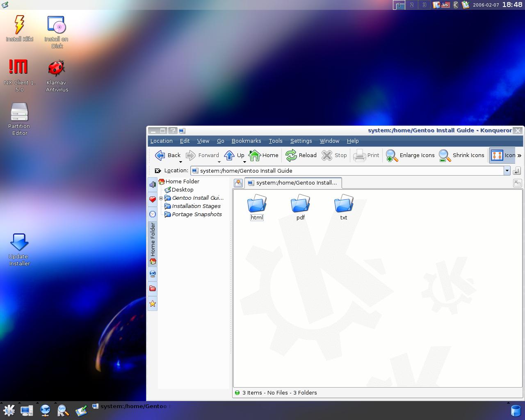The width and height of the screenshot is (525, 420).
Task: Click the window menu icon in Konqueror titlebar
Action: coord(182,131)
